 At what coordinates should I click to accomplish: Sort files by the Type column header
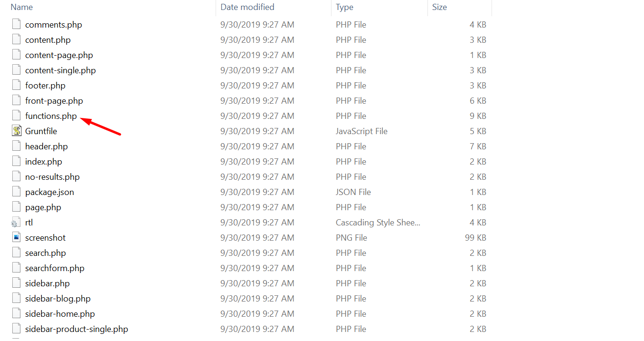344,7
